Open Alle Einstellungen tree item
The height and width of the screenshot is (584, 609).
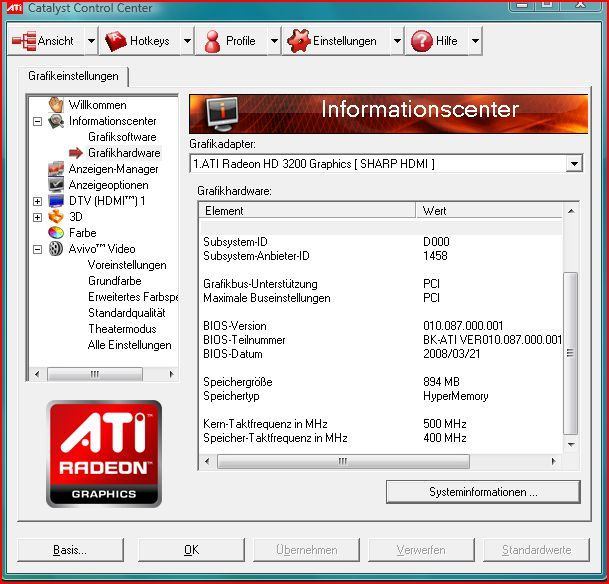pos(130,344)
